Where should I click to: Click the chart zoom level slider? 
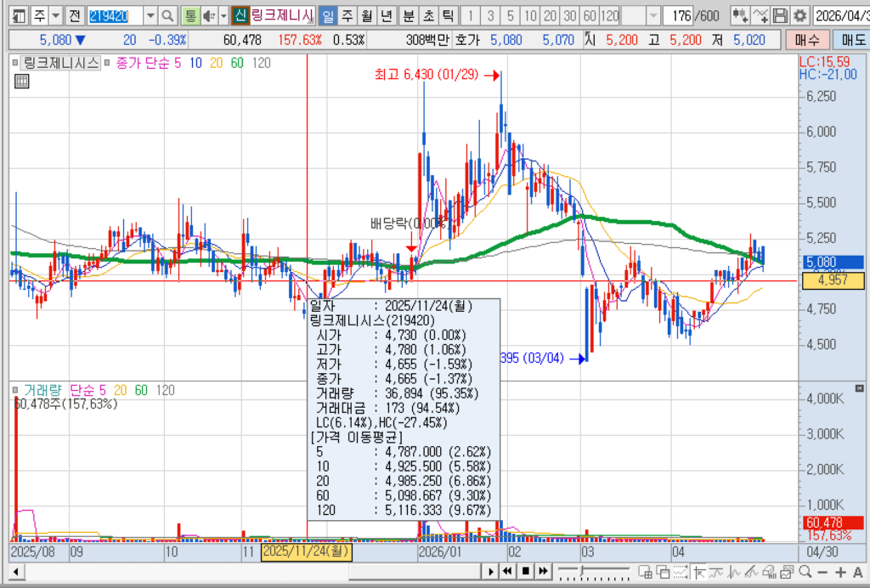click(x=594, y=571)
